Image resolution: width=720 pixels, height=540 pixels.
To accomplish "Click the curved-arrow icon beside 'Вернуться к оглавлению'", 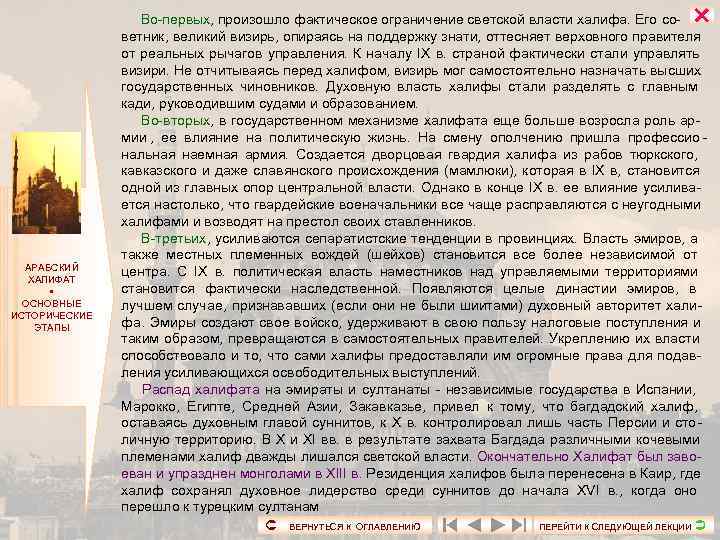I will point(272,525).
